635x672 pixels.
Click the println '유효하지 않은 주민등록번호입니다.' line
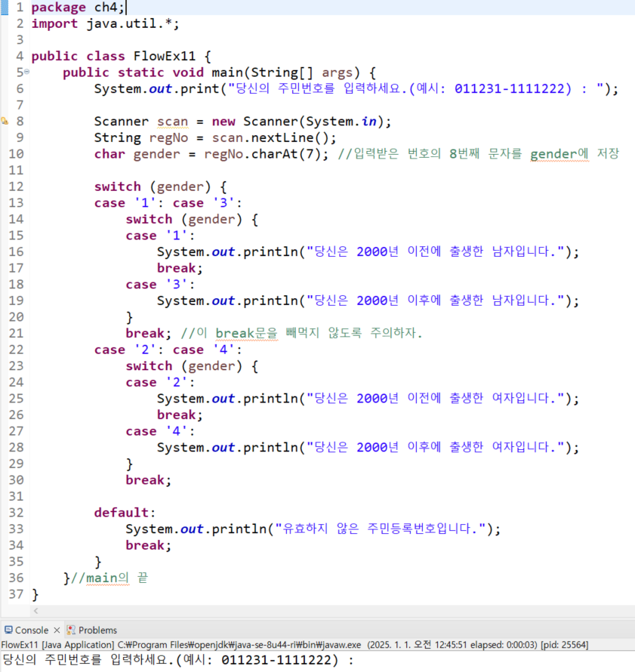click(x=313, y=529)
